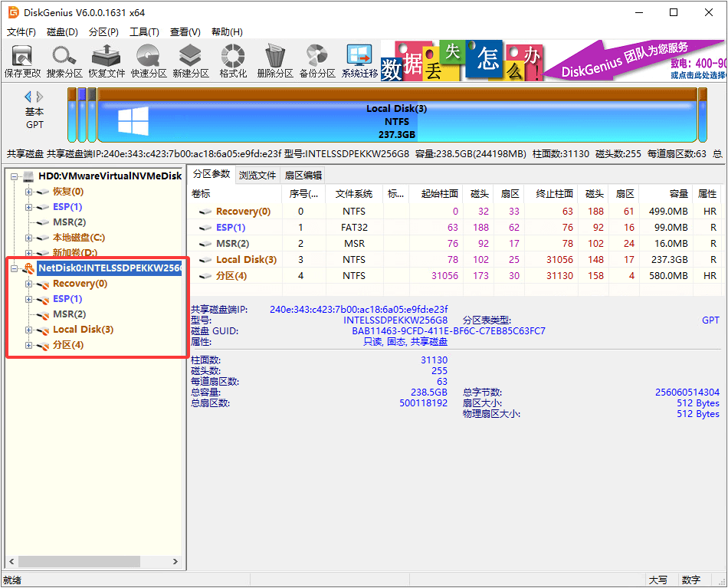Viewport: 728px width, 588px height.
Task: Click the drive icon beside 恢复(0) in tree
Action: pyautogui.click(x=43, y=192)
